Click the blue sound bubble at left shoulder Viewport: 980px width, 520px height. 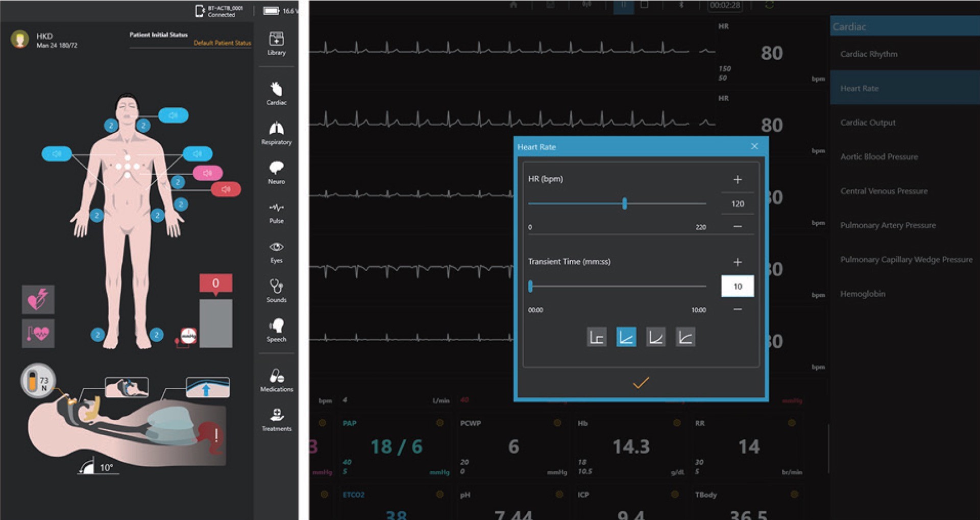click(x=56, y=153)
